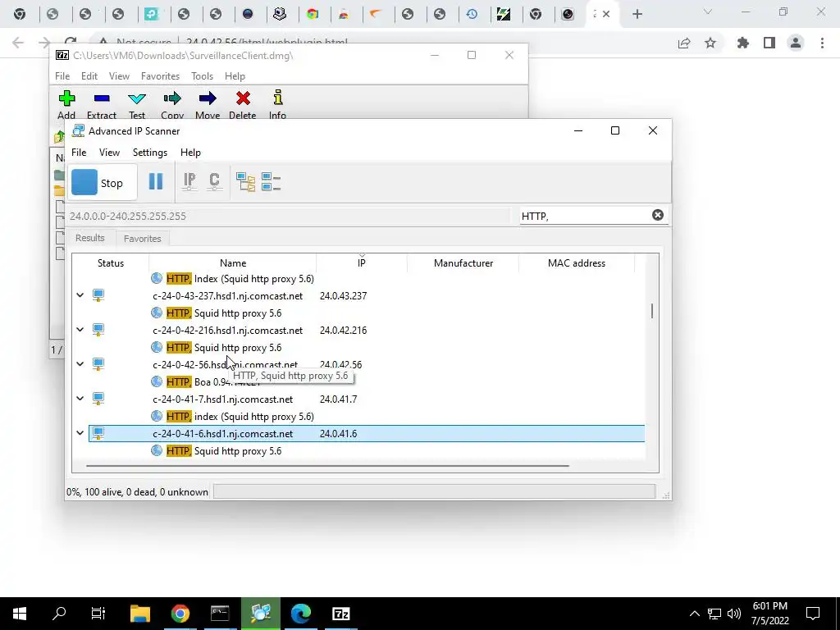The image size is (840, 630).
Task: Click computer icon for c-24-0-43-237 host
Action: coord(98,295)
